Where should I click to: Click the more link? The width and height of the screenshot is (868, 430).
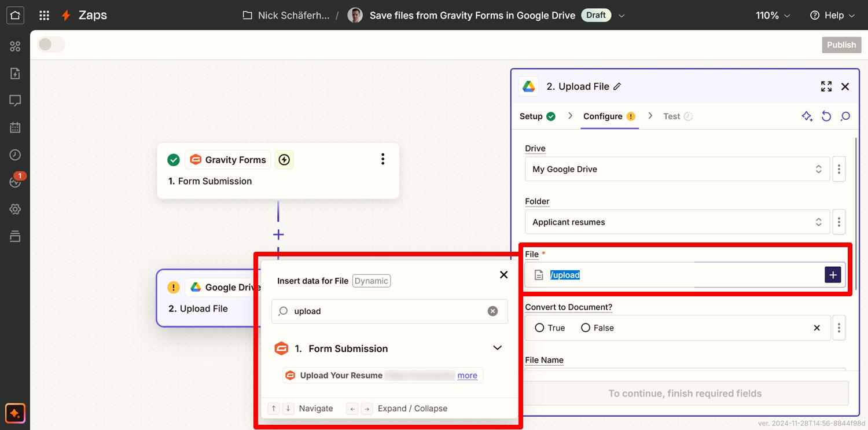(468, 376)
